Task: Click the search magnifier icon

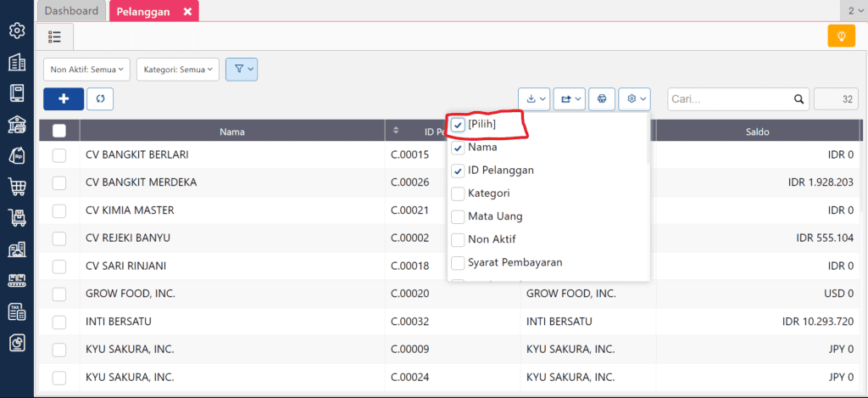Action: [x=798, y=99]
